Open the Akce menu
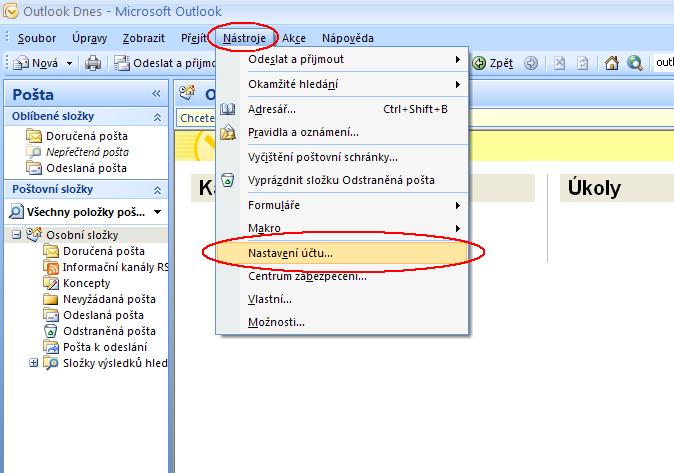 tap(294, 38)
